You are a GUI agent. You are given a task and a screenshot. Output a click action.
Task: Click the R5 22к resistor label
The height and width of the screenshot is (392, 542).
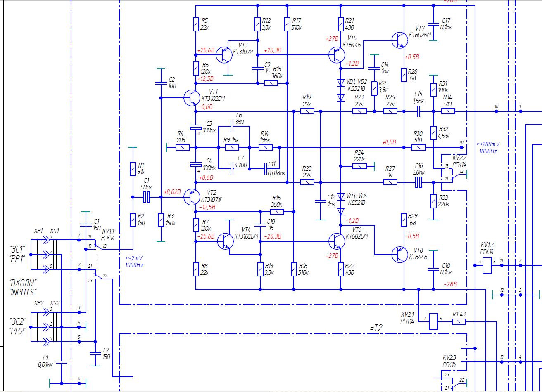tap(204, 24)
